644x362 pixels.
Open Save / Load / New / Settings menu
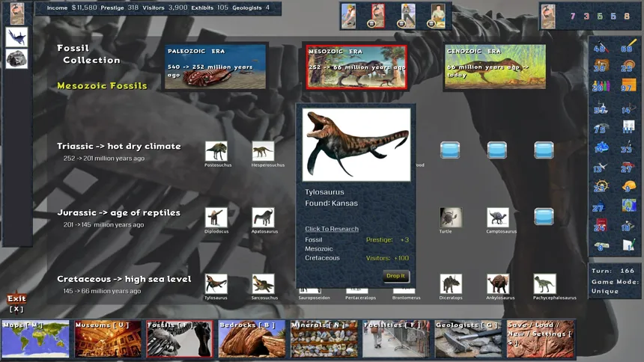click(541, 339)
